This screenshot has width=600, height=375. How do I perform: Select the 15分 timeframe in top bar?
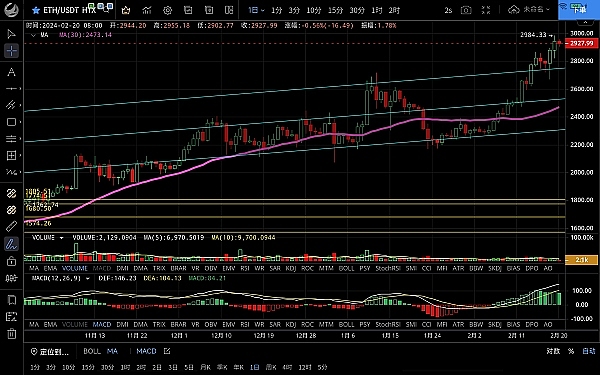coord(335,10)
